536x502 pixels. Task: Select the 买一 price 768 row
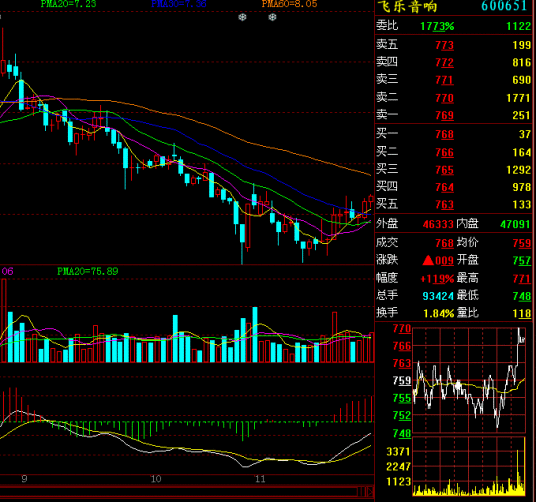coord(453,134)
